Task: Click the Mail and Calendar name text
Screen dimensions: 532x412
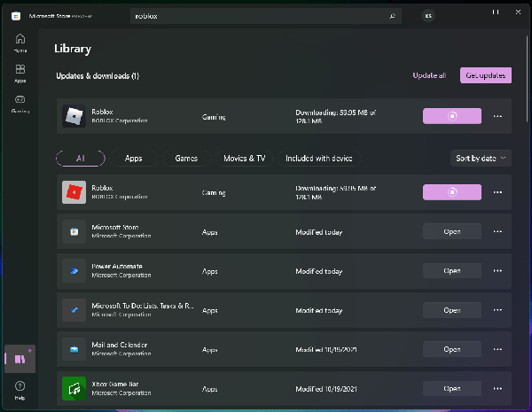Action: click(x=120, y=345)
